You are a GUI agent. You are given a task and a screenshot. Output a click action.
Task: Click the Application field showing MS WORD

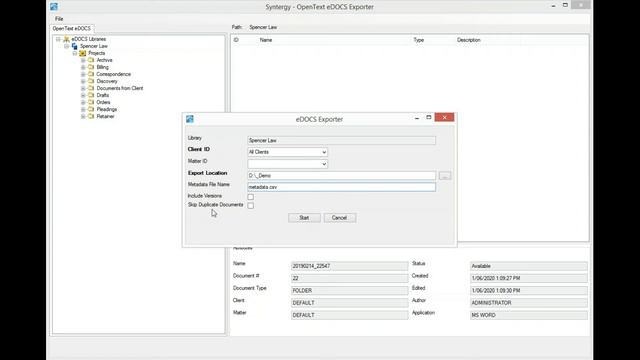pyautogui.click(x=529, y=315)
